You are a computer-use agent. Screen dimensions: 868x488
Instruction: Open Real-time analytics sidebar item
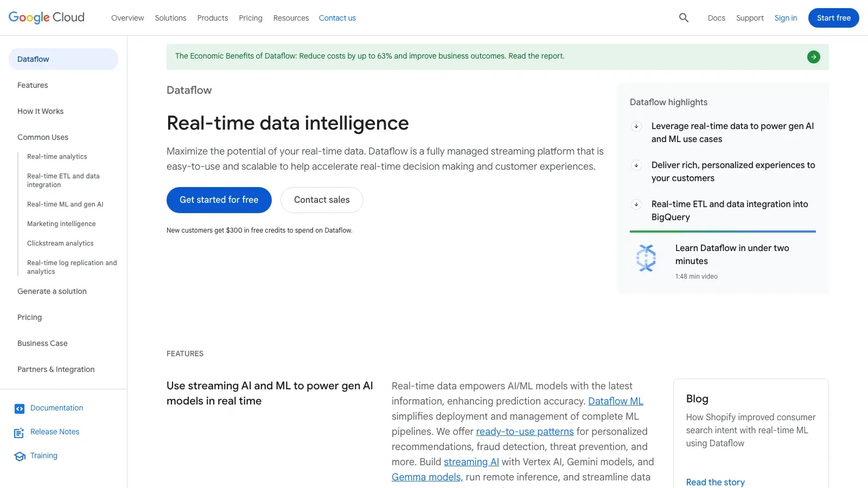[x=57, y=157]
